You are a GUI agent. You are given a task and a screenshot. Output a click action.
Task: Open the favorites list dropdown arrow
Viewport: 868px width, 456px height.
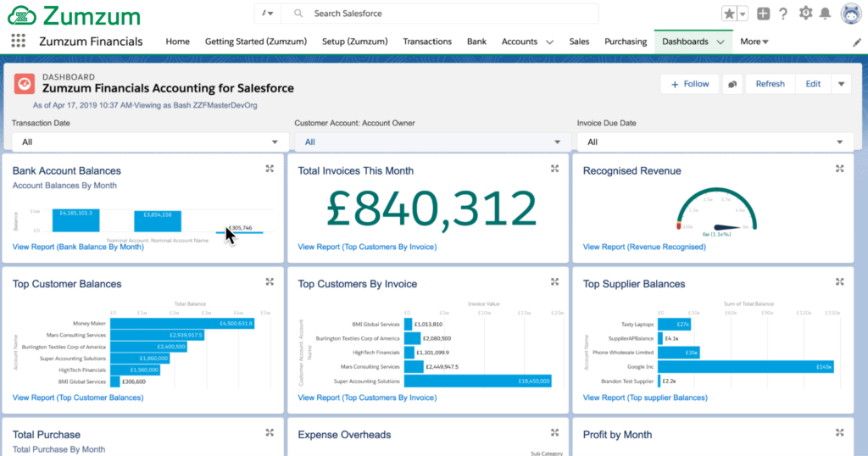(x=743, y=14)
